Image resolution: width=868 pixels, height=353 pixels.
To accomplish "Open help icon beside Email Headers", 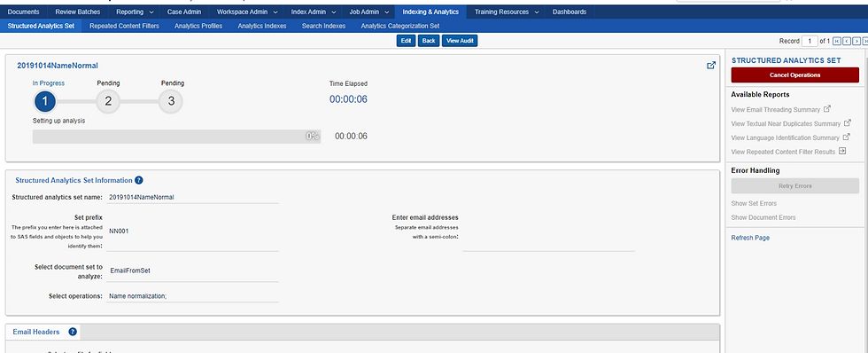I will (x=73, y=332).
